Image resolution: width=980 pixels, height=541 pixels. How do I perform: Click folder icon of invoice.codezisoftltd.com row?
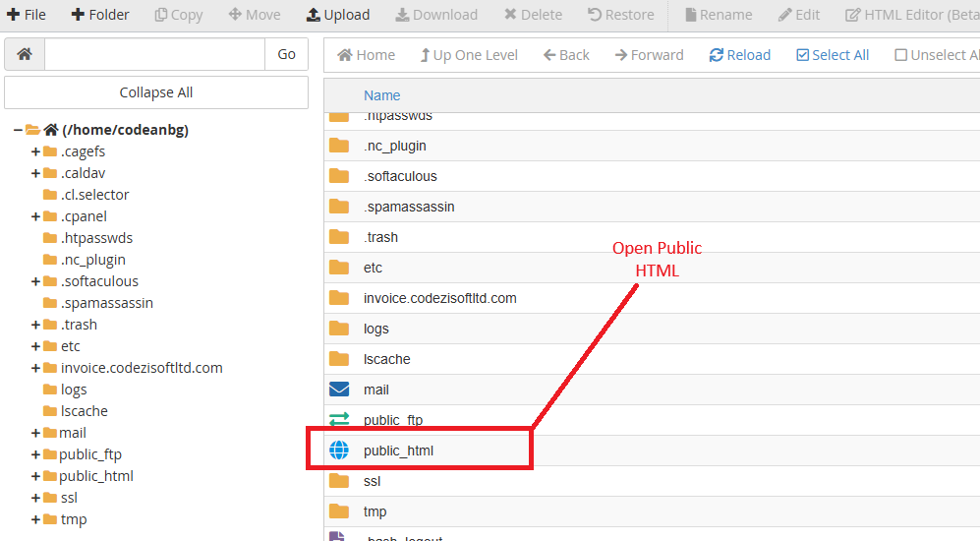(x=339, y=298)
